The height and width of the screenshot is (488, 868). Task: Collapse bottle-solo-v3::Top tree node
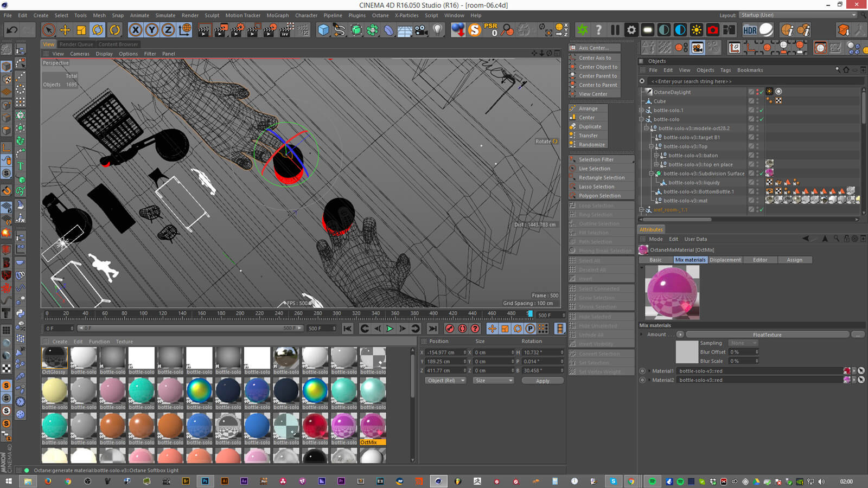[x=651, y=146]
